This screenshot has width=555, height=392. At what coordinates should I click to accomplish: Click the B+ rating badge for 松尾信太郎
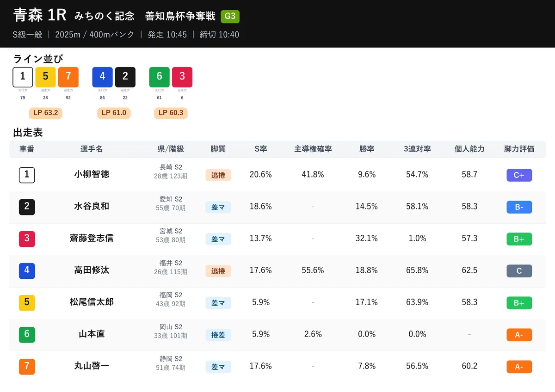tap(519, 303)
